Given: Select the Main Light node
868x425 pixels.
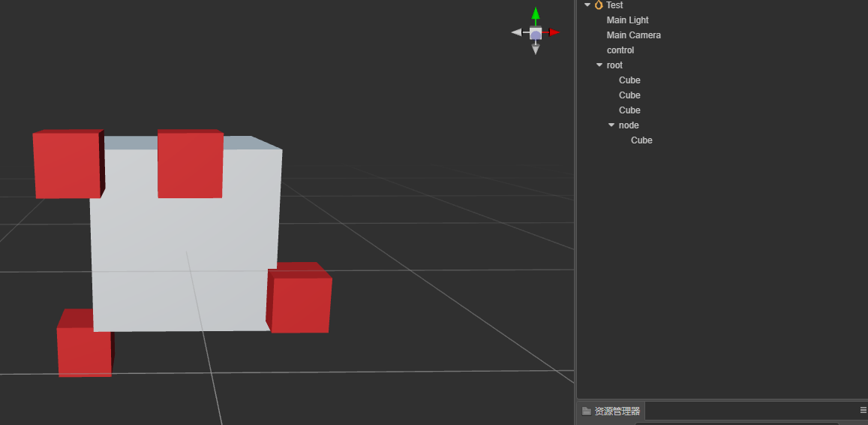Looking at the screenshot, I should pos(628,20).
